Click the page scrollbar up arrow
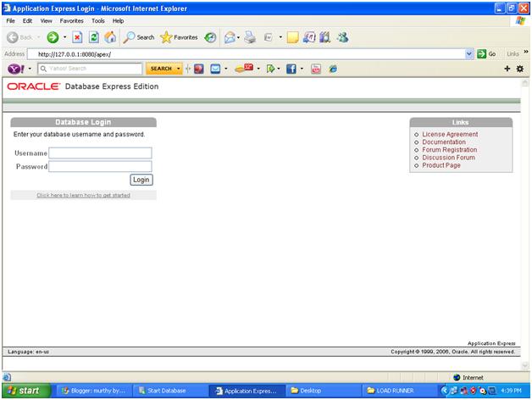The width and height of the screenshot is (532, 400). coord(525,82)
